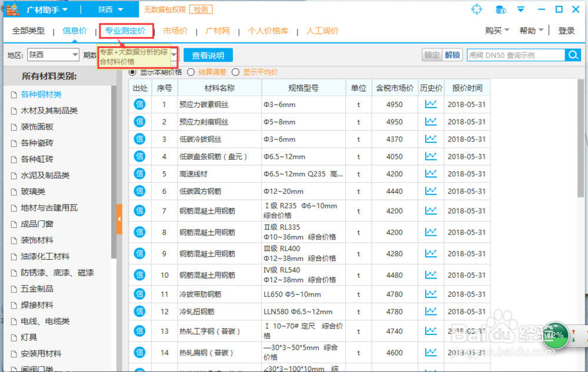Click the blue info icon beside 预应力碳素钢丝
Image resolution: width=588 pixels, height=372 pixels.
coord(139,104)
